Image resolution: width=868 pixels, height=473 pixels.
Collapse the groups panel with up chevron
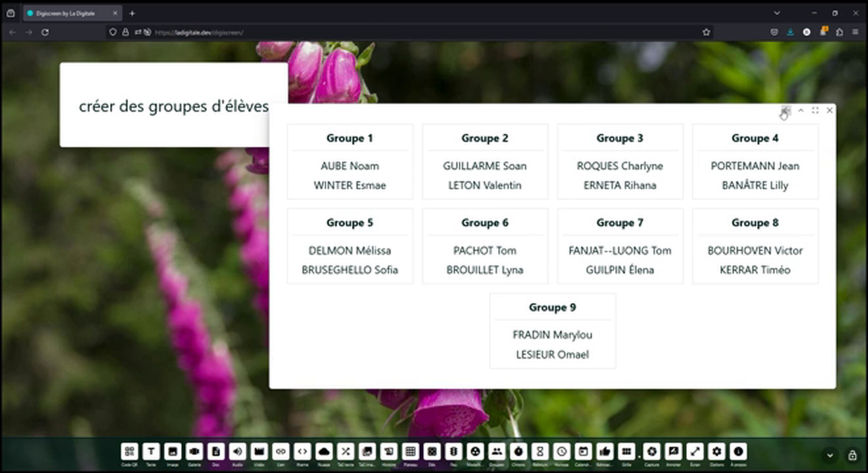pyautogui.click(x=801, y=110)
